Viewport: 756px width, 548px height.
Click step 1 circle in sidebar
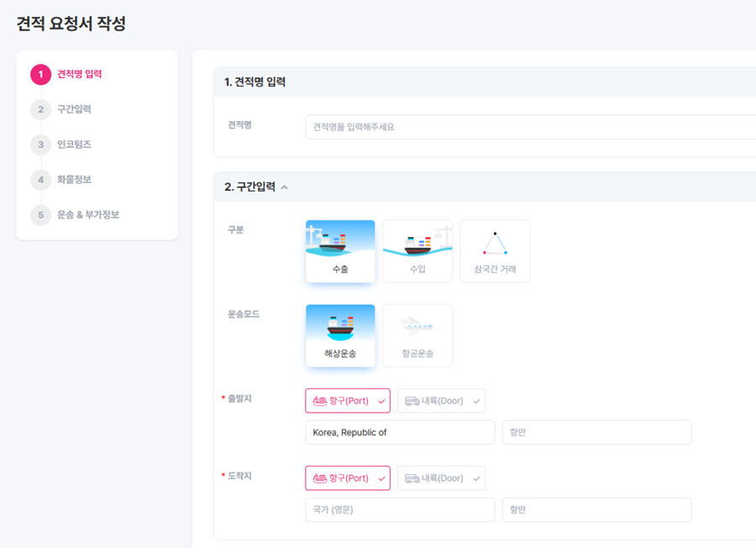point(40,75)
